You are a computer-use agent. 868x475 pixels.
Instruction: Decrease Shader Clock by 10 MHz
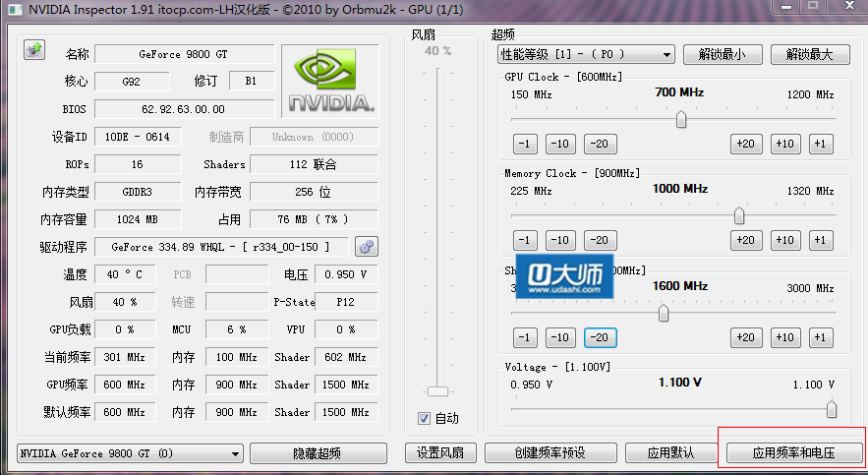click(560, 337)
